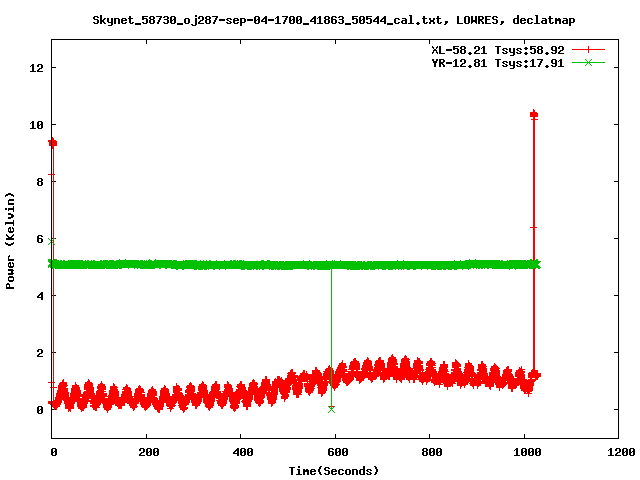Click the y-axis tick label 8

point(40,182)
